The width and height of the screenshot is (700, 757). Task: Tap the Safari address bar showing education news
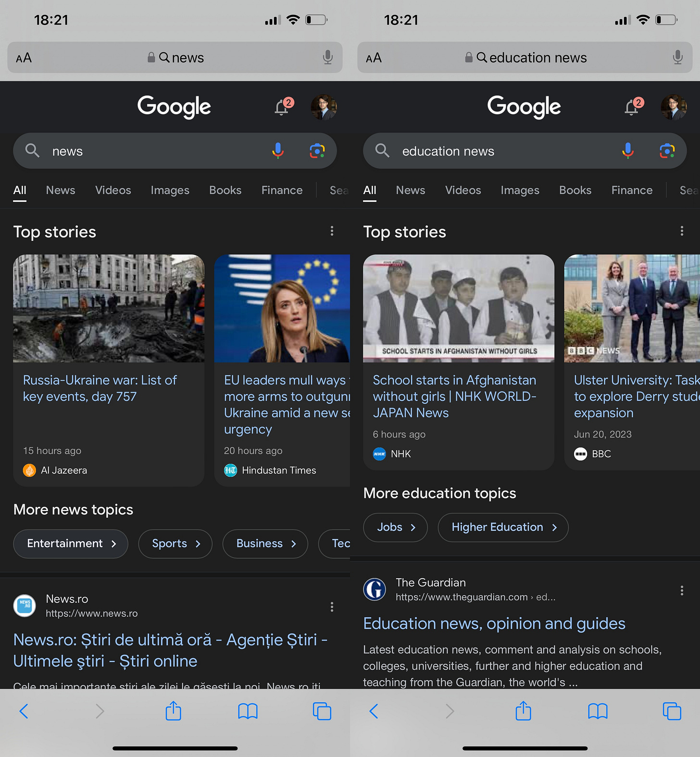point(525,58)
